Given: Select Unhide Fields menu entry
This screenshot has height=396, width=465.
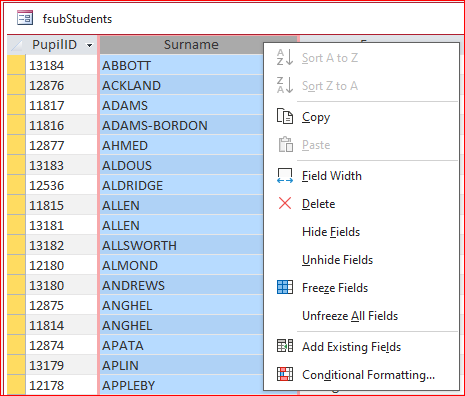Looking at the screenshot, I should point(361,260).
